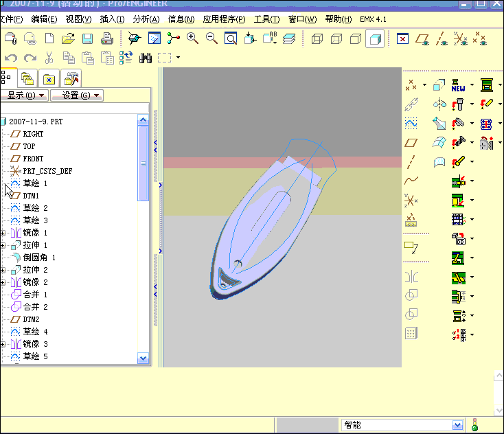The height and width of the screenshot is (434, 504).
Task: Click the EMX NEW project icon
Action: click(x=459, y=85)
